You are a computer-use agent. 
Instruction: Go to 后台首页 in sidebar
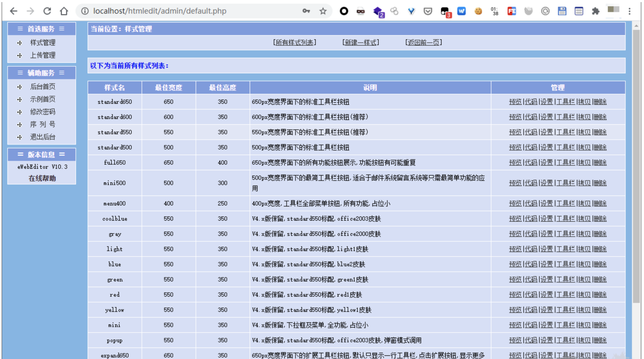click(42, 86)
